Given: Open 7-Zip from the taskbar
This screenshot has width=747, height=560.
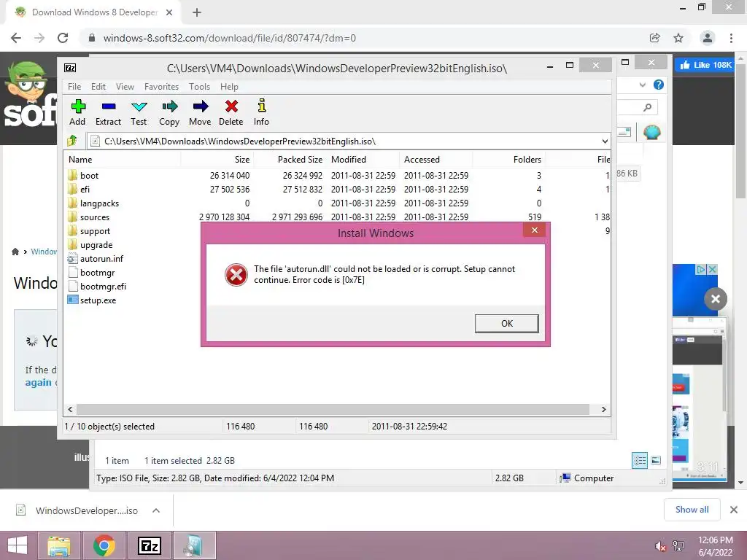Looking at the screenshot, I should click(x=149, y=545).
